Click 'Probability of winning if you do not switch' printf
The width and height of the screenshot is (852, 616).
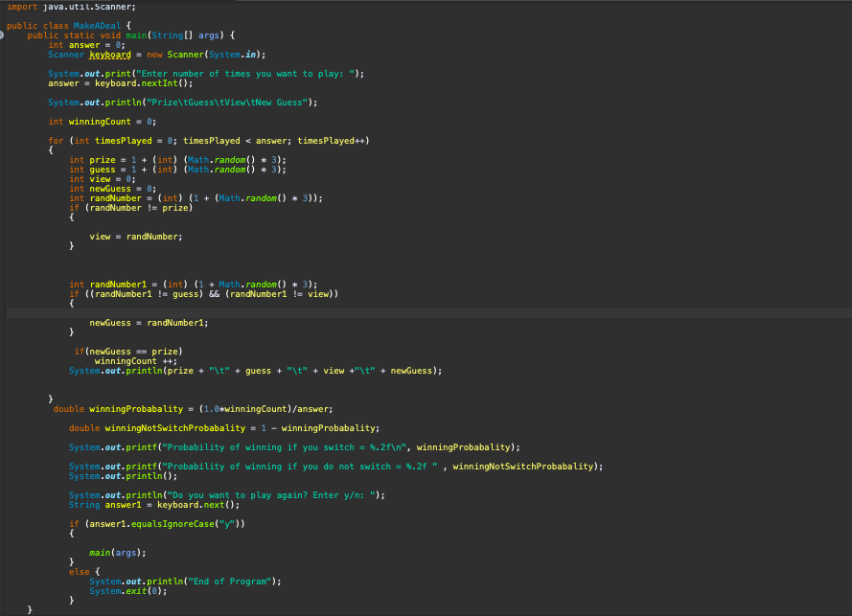[x=335, y=467]
